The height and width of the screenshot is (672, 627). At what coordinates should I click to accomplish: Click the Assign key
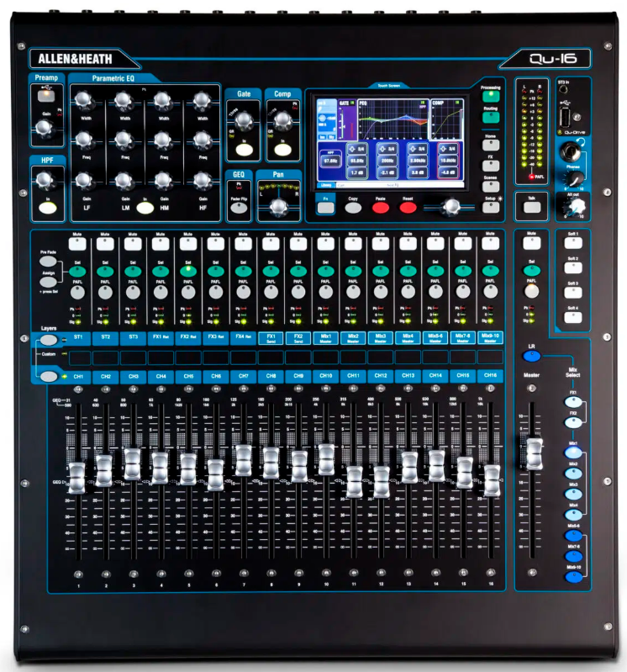click(48, 282)
